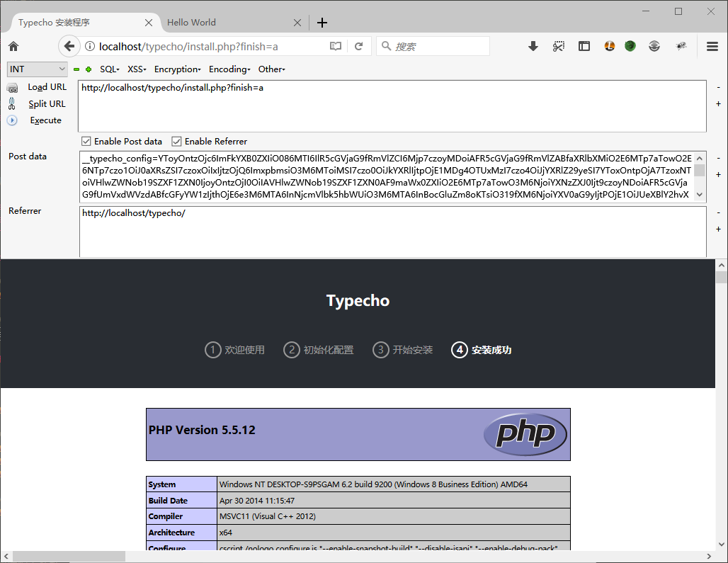Enlarge URL field with its plus button
The width and height of the screenshot is (728, 563).
point(718,103)
